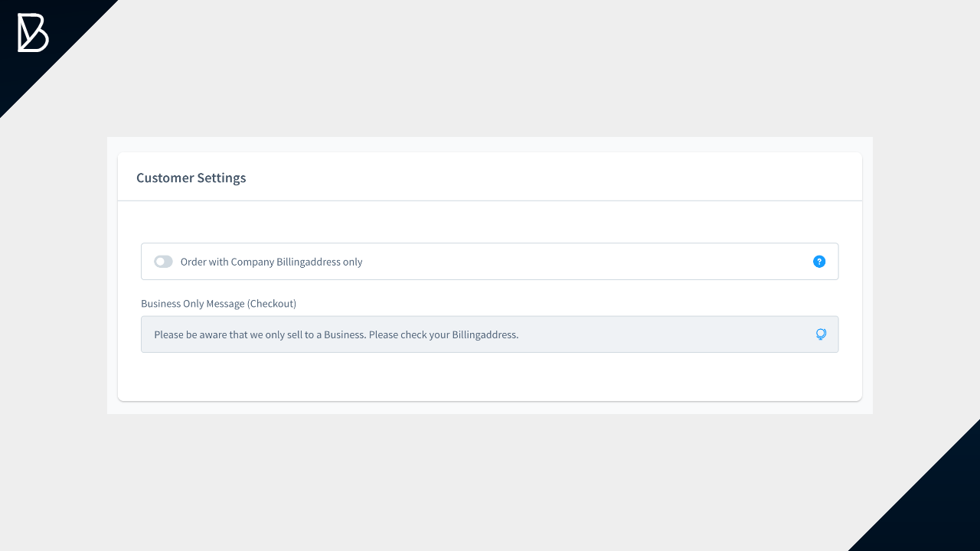Image resolution: width=980 pixels, height=551 pixels.
Task: Click the word "Billingaddress." in the message text
Action: click(485, 334)
